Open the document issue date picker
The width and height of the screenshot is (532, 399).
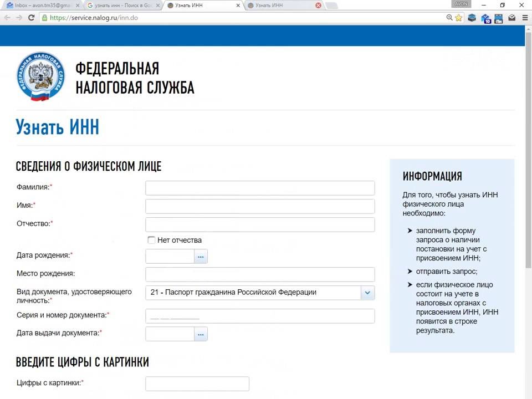tap(201, 334)
